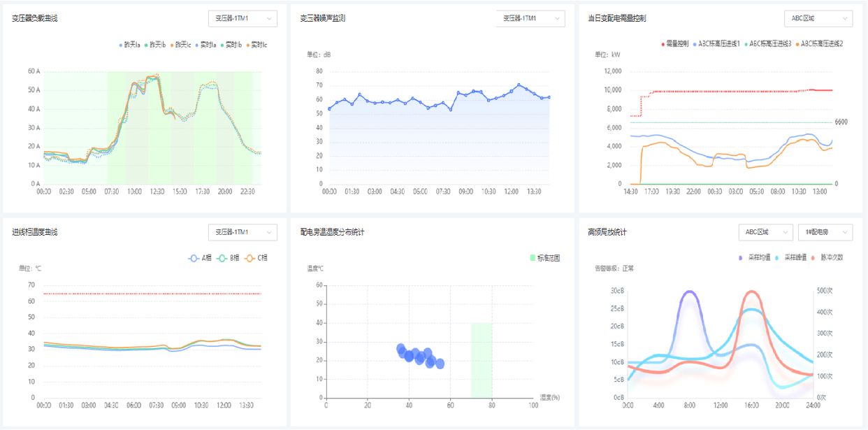The image size is (868, 430).
Task: Toggle the C相 temperature legend
Action: point(256,258)
